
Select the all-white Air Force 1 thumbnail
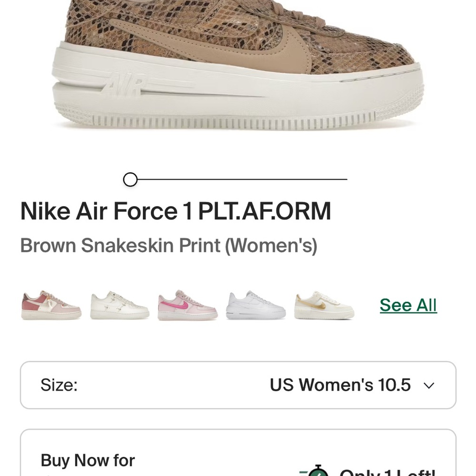point(255,305)
